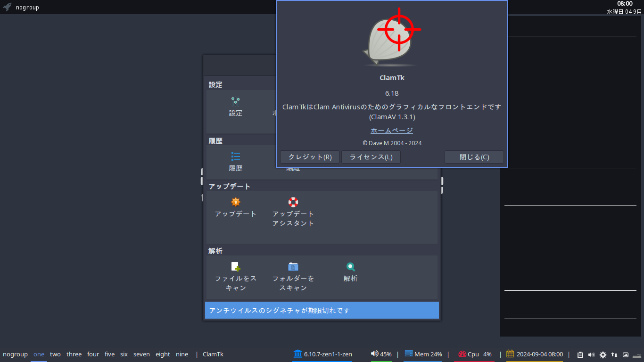Click the CPU gauge icon
This screenshot has width=644, height=362.
462,354
